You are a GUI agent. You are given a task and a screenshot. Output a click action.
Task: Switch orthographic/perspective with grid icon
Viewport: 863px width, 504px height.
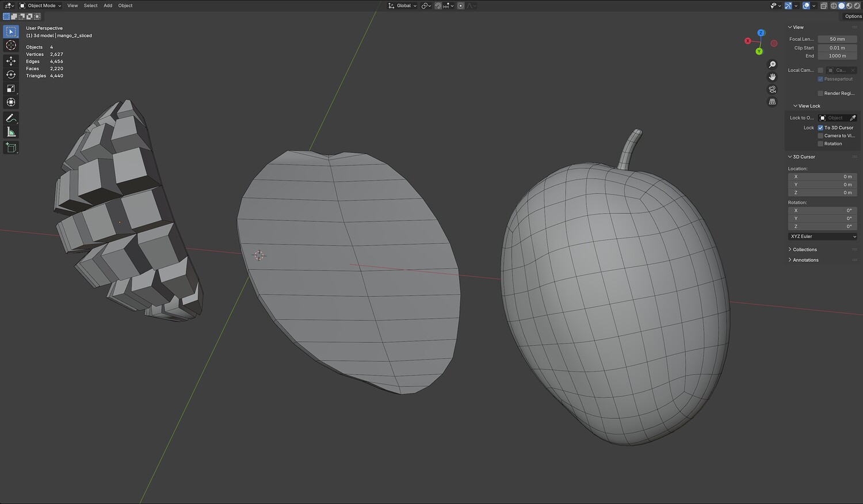tap(772, 102)
